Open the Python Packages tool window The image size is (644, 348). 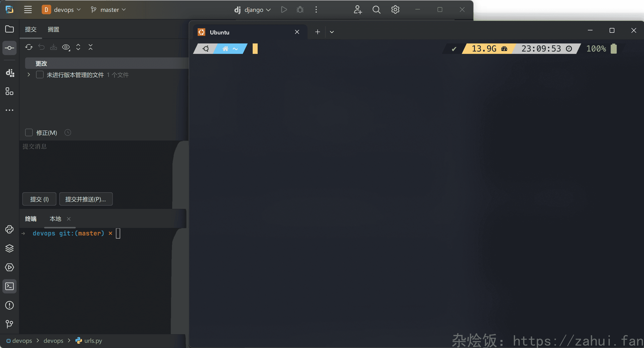(9, 248)
